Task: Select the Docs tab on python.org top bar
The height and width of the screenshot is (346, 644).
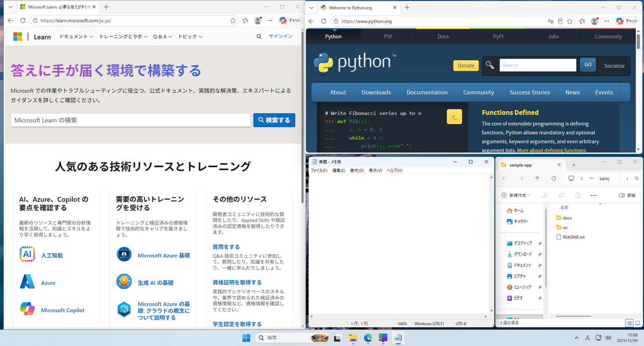Action: tap(443, 36)
